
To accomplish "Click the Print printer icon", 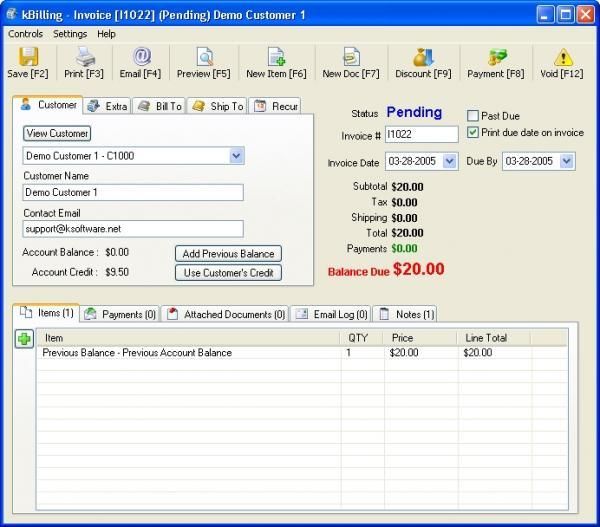I will 85,57.
